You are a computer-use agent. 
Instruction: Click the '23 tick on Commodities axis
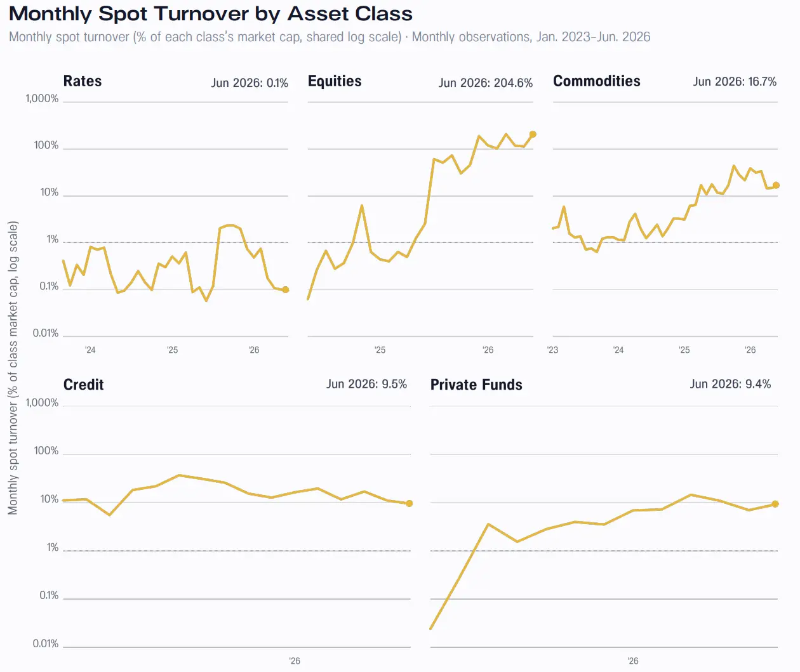pyautogui.click(x=552, y=350)
